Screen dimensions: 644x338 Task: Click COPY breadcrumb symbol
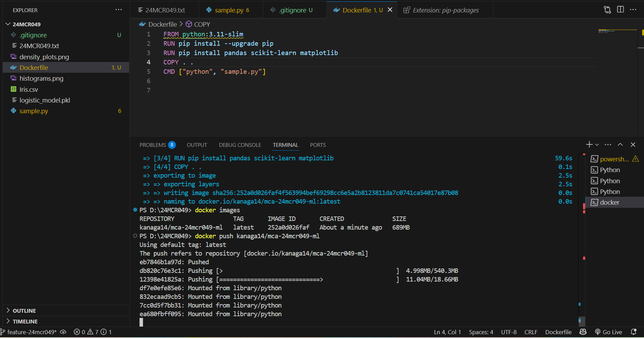click(202, 24)
